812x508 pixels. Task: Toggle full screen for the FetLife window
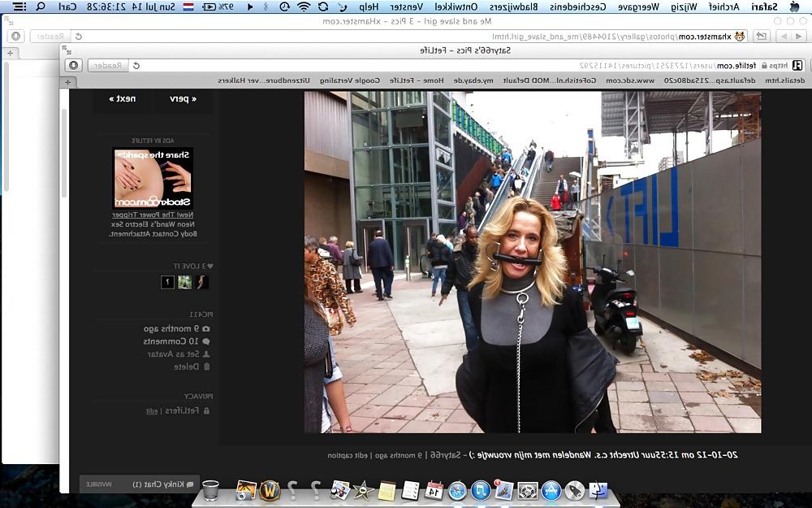click(x=67, y=50)
